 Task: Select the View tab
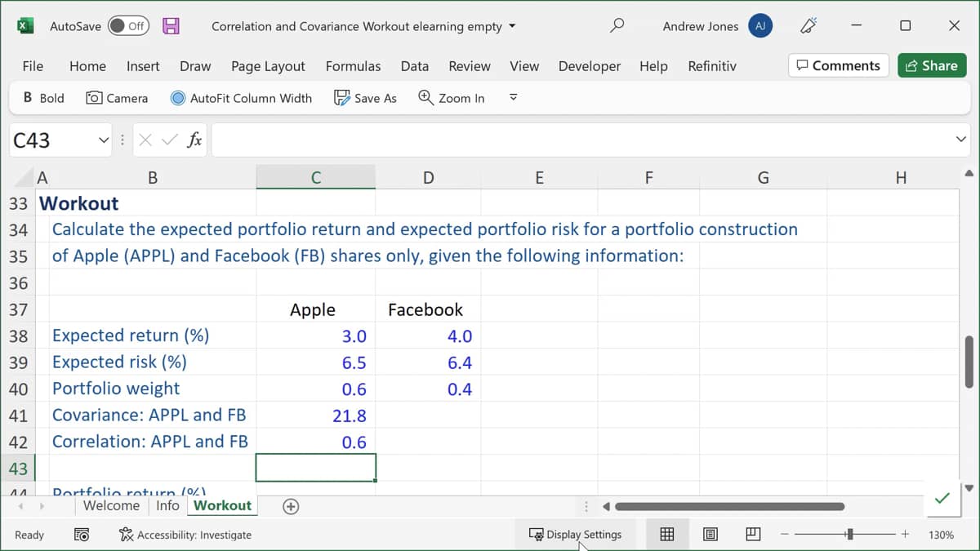[x=524, y=66]
